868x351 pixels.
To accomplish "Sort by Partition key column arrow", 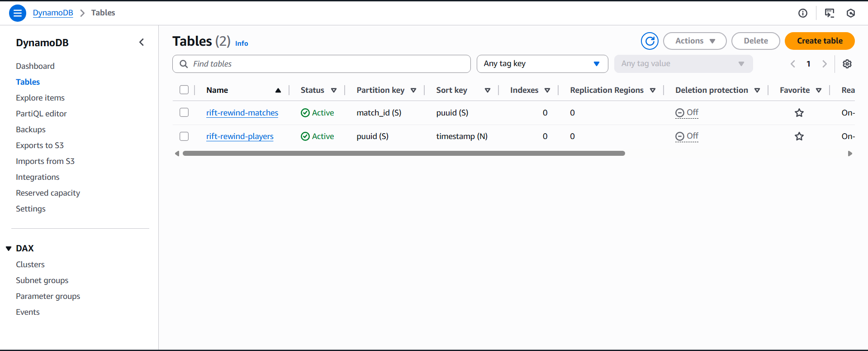I will pyautogui.click(x=413, y=91).
